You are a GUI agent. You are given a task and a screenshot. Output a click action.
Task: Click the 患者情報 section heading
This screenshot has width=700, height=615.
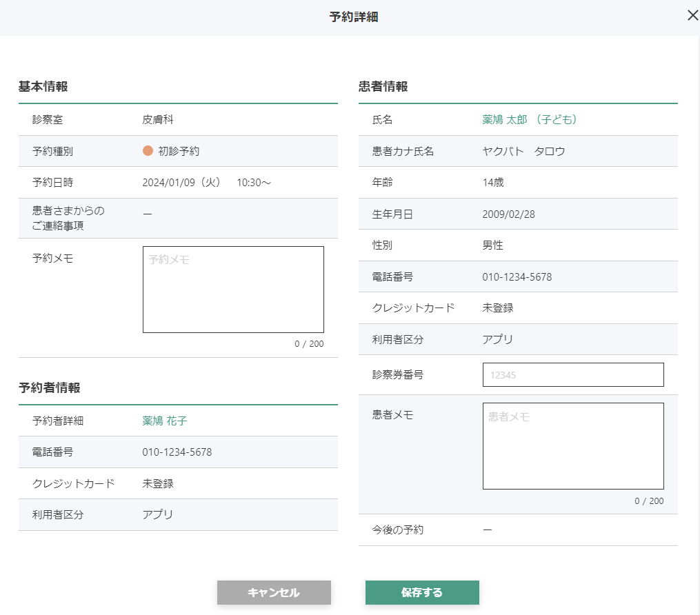[383, 86]
